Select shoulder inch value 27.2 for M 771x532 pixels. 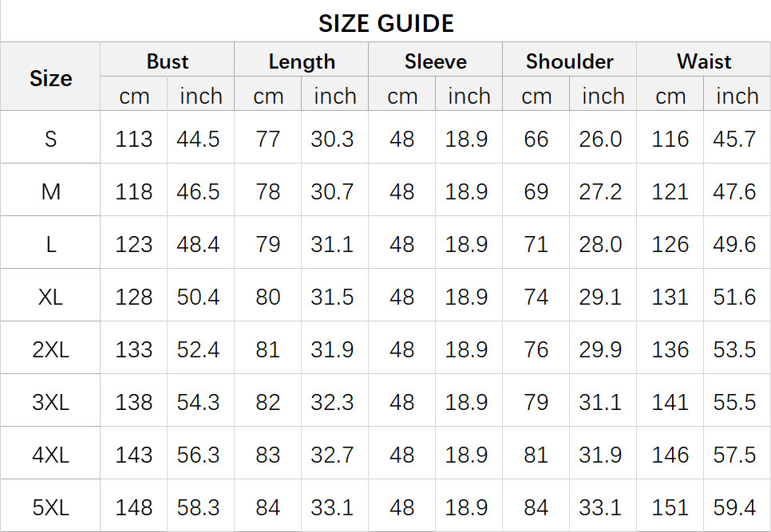tap(600, 191)
